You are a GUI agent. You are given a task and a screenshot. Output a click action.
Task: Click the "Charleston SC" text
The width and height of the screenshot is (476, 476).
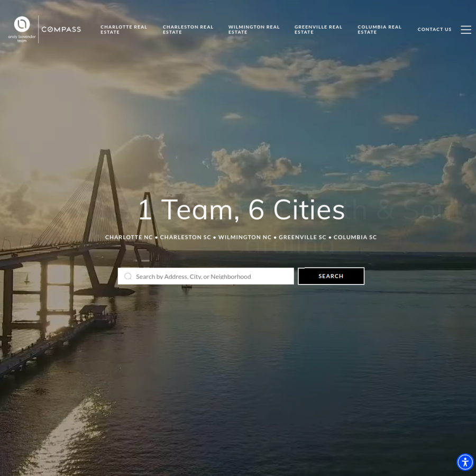pos(185,237)
